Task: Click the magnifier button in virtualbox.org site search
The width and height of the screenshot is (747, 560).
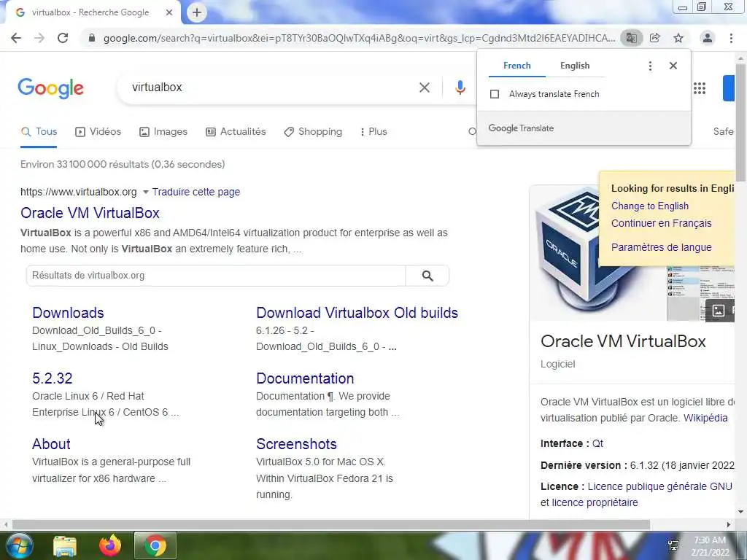Action: click(427, 276)
